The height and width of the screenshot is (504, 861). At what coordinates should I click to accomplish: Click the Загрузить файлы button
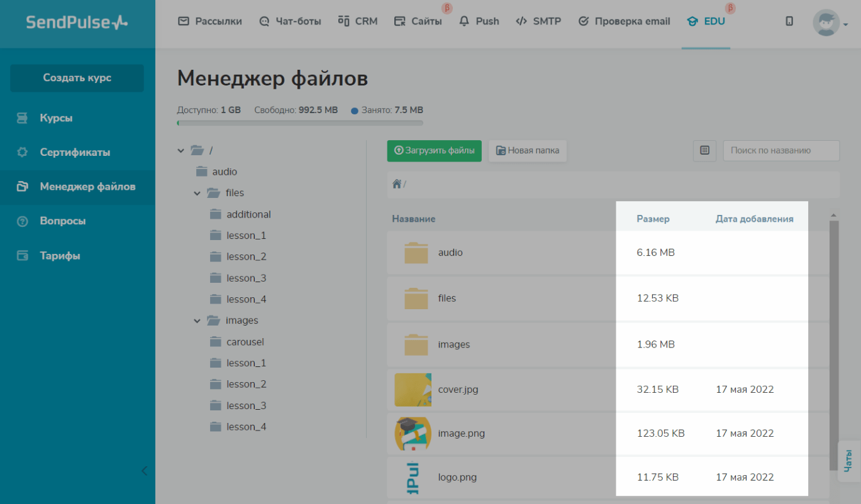[434, 151]
